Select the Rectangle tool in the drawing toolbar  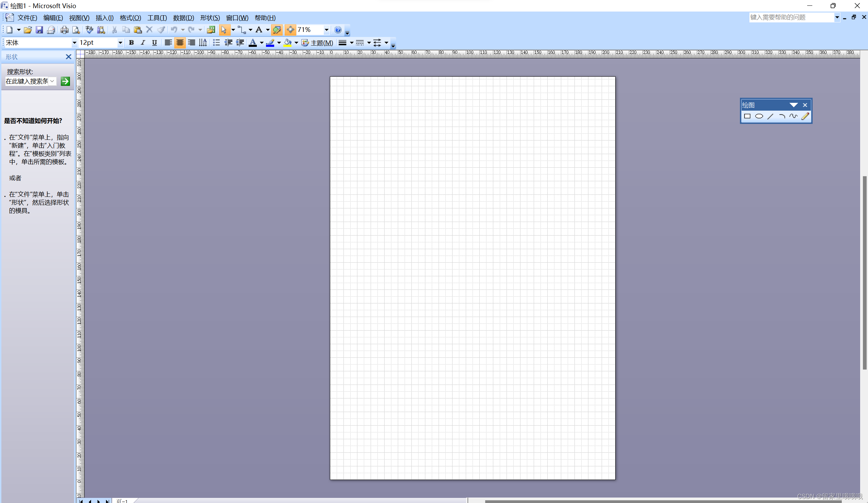pos(747,116)
